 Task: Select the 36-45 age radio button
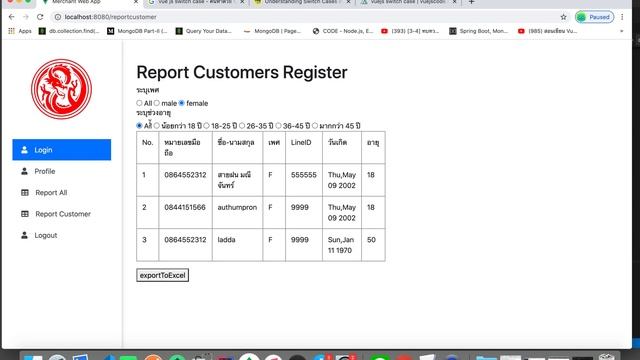[x=278, y=126]
